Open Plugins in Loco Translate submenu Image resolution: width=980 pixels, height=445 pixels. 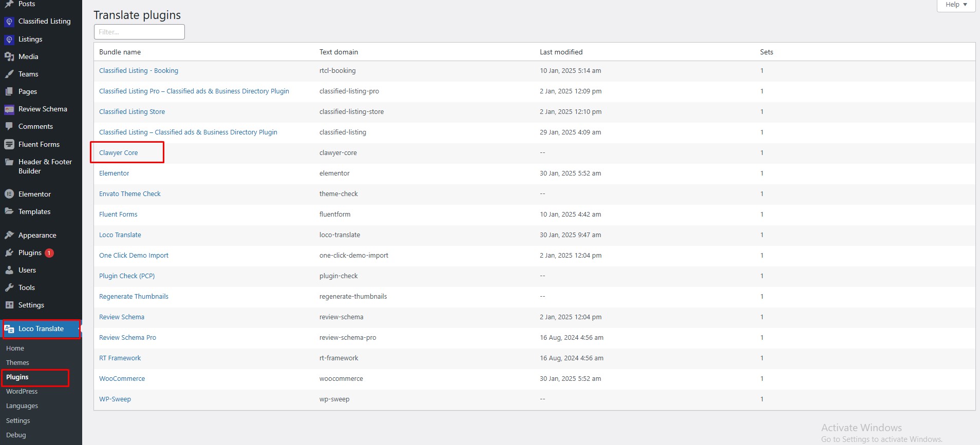[17, 377]
